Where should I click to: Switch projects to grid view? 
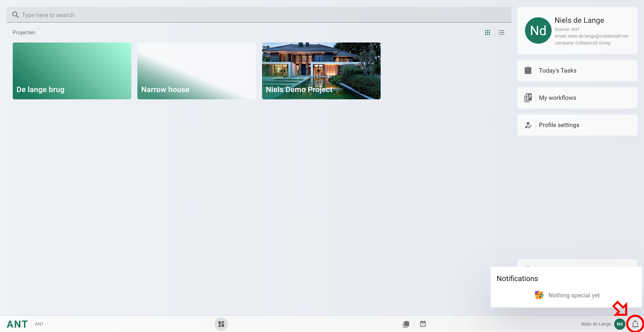[487, 32]
